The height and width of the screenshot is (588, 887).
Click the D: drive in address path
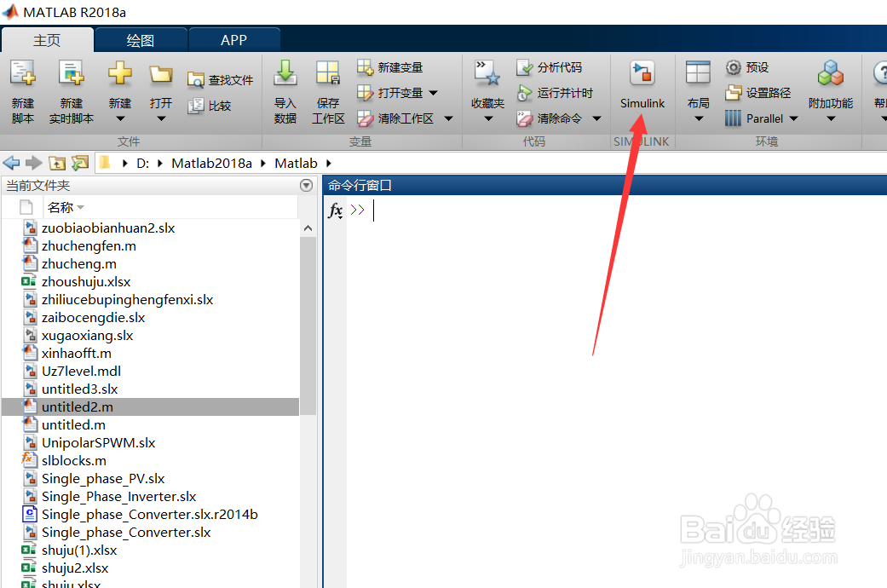pos(143,164)
